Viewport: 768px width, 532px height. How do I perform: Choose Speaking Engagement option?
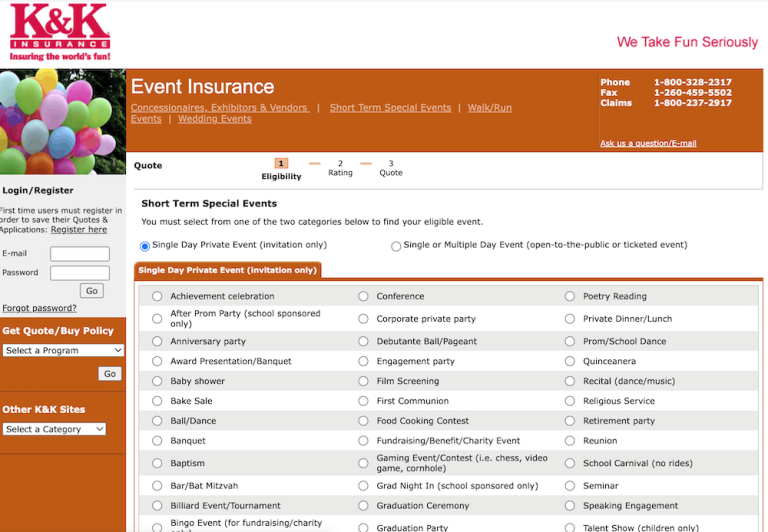[570, 506]
